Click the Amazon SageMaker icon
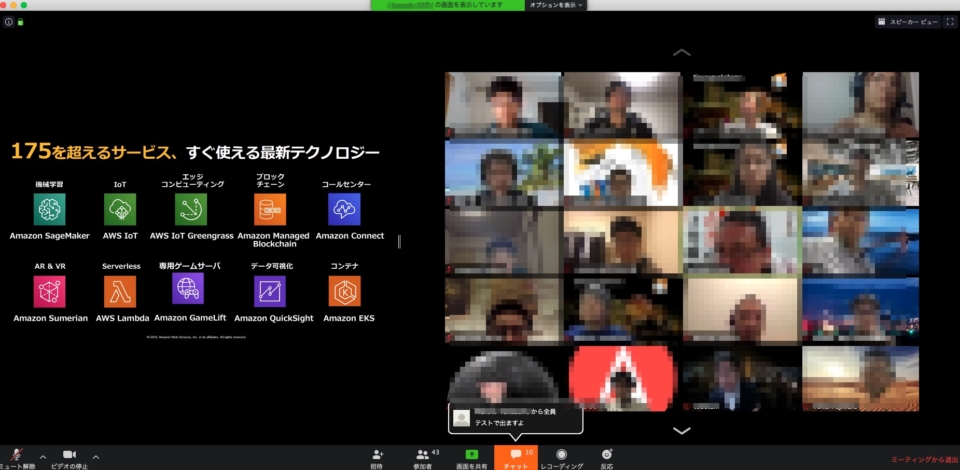Image resolution: width=960 pixels, height=470 pixels. tap(50, 209)
